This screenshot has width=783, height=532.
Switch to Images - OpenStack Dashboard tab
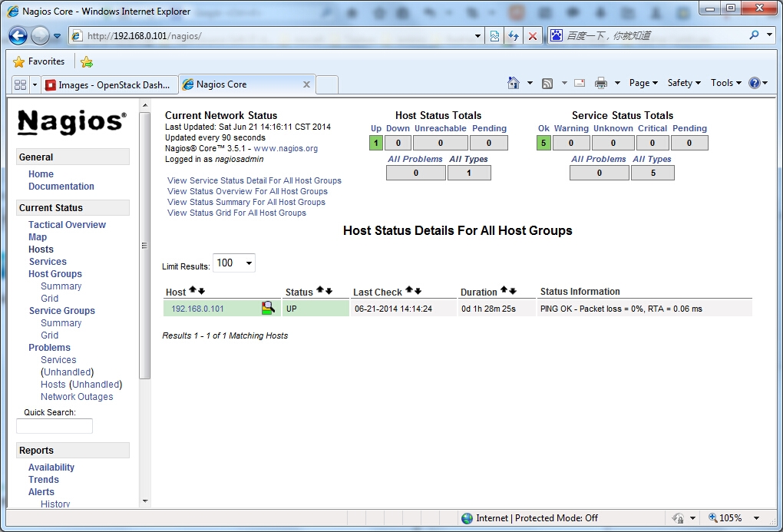click(109, 85)
